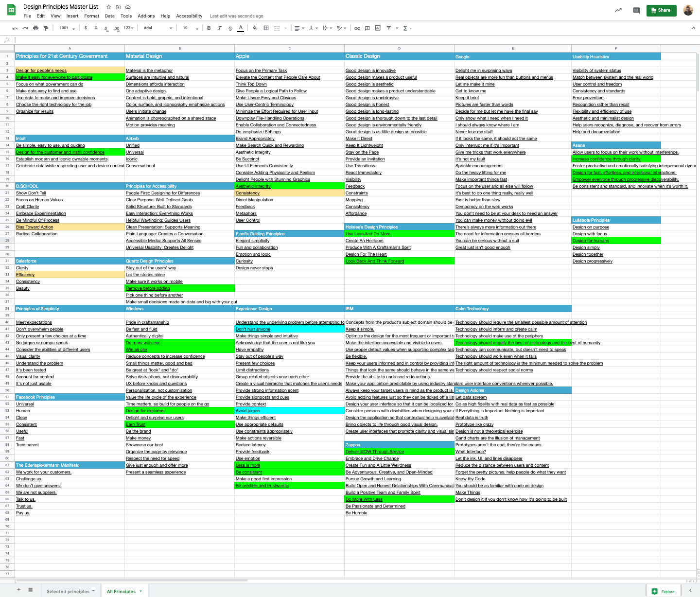Open the 123 number format dropdown

pos(128,28)
